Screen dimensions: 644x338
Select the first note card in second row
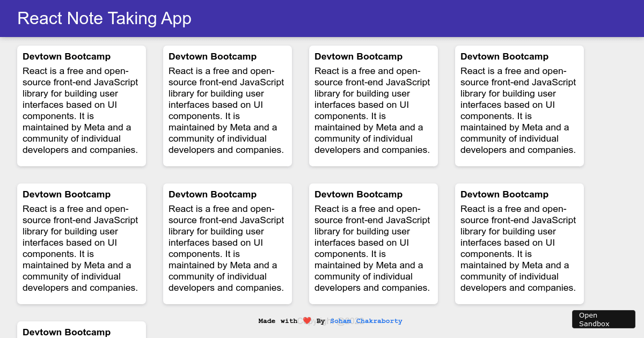pos(81,243)
